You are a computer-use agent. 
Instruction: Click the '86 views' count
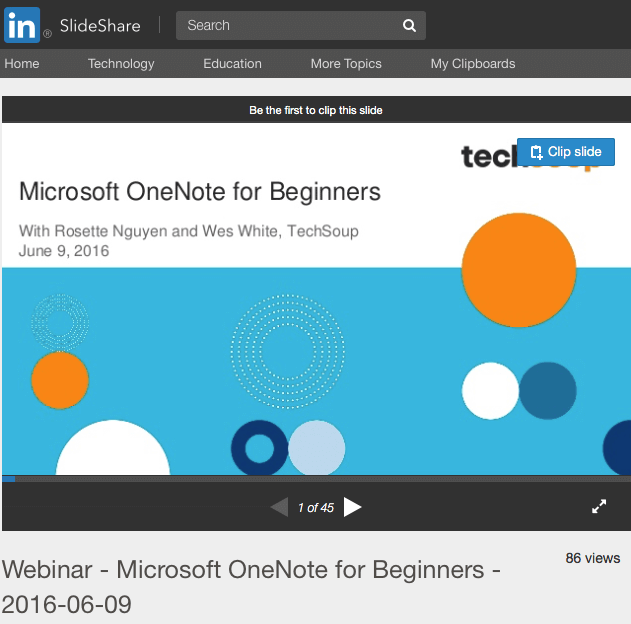click(593, 558)
